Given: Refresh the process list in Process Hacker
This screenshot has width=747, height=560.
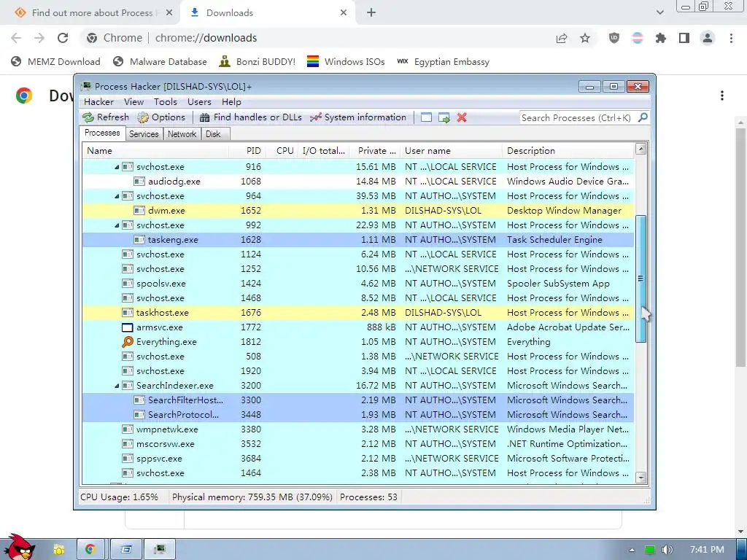Looking at the screenshot, I should (105, 117).
